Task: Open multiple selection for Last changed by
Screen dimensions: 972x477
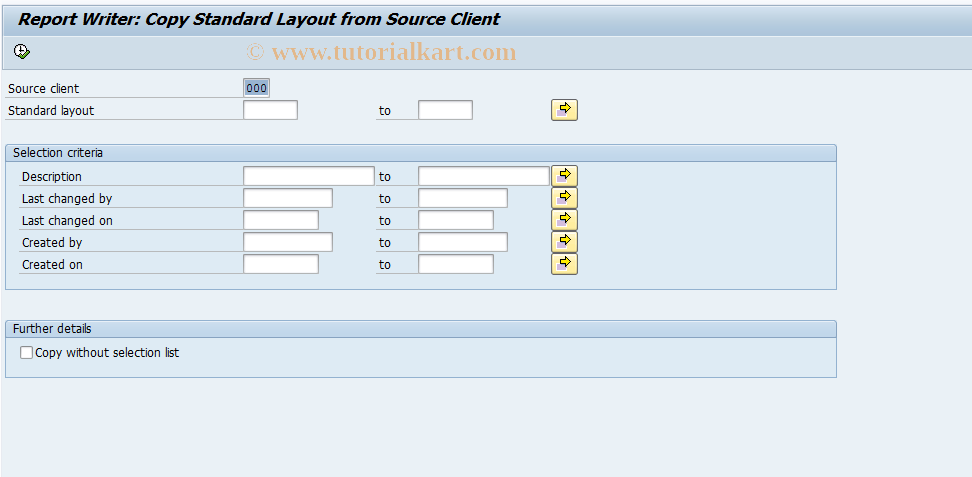Action: tap(564, 198)
